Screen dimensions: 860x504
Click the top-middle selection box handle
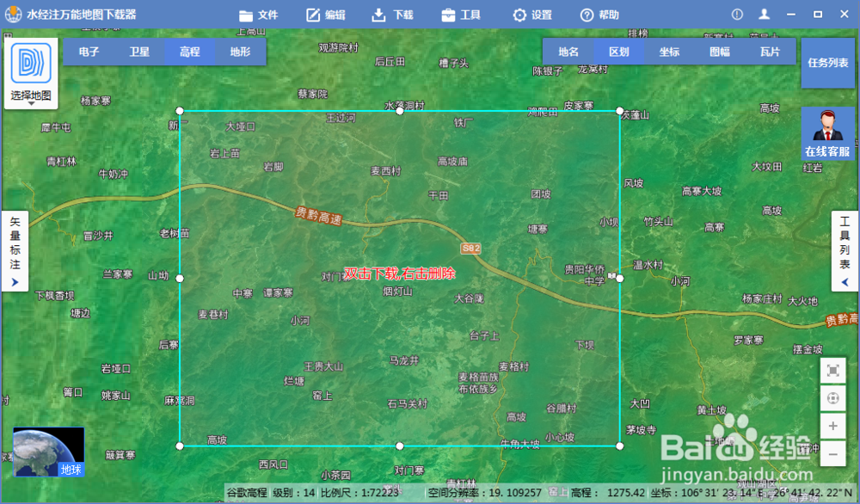pyautogui.click(x=400, y=111)
